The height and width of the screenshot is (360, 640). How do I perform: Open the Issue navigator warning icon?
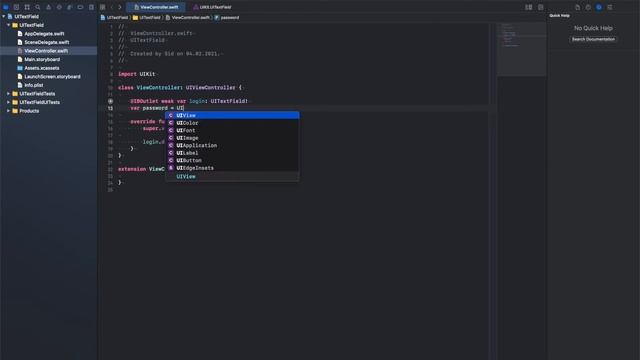point(49,7)
